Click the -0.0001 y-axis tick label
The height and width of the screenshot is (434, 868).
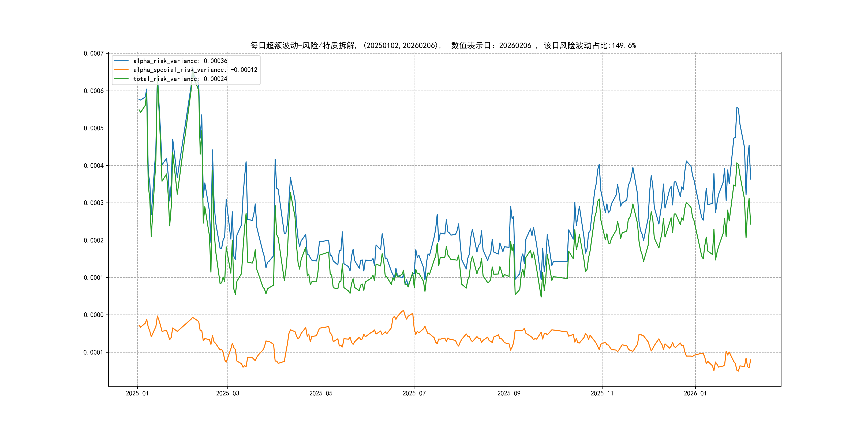click(92, 353)
